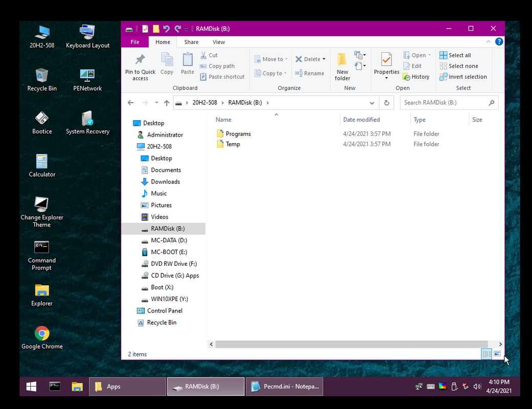Click the Properties checkmark icon

click(386, 60)
